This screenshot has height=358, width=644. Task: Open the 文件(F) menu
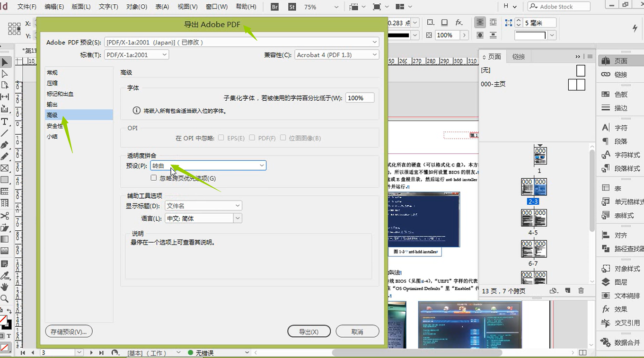tap(27, 7)
